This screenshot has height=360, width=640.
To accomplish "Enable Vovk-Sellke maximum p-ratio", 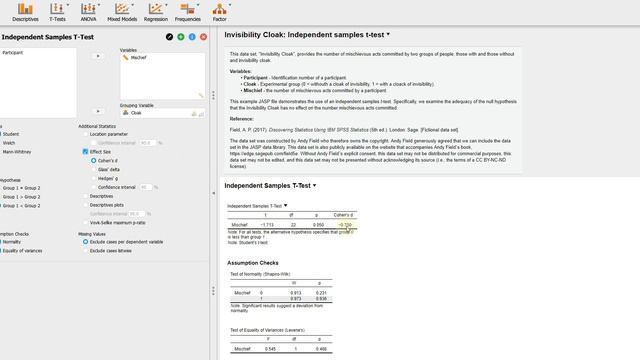I will (x=85, y=223).
